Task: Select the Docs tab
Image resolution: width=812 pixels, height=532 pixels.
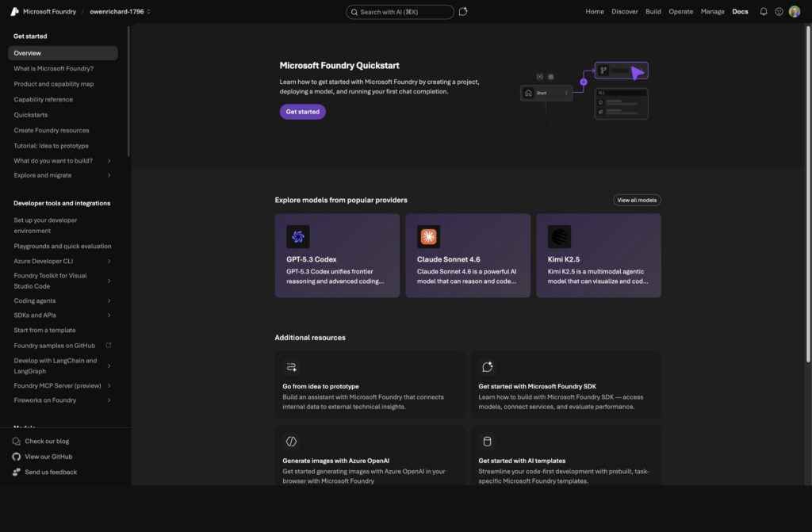Action: [740, 11]
